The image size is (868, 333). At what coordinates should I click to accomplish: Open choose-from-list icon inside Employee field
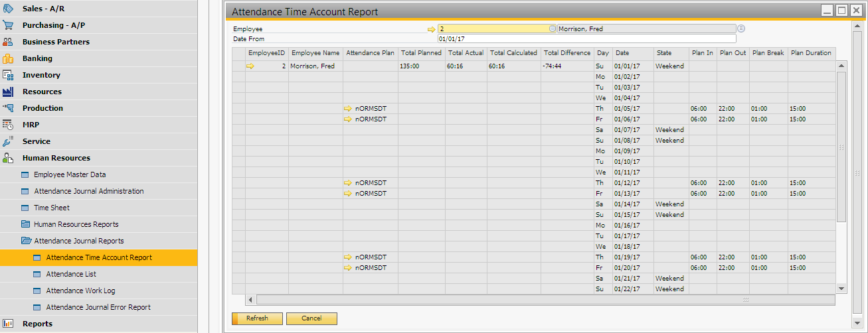point(552,29)
